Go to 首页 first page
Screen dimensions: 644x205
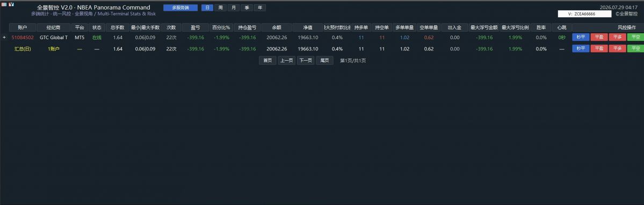(267, 61)
